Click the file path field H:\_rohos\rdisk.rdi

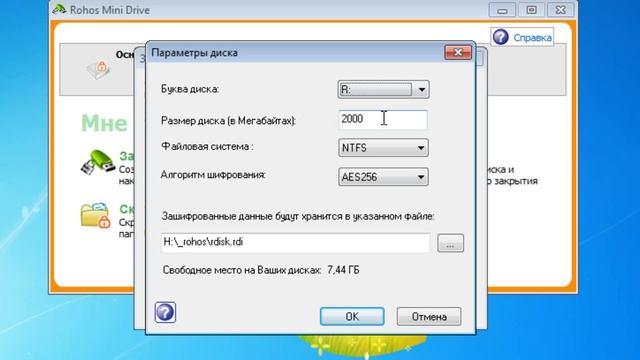coord(295,242)
